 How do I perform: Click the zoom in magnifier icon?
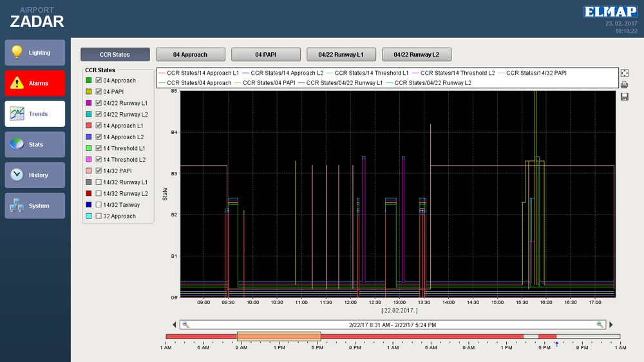coord(600,325)
